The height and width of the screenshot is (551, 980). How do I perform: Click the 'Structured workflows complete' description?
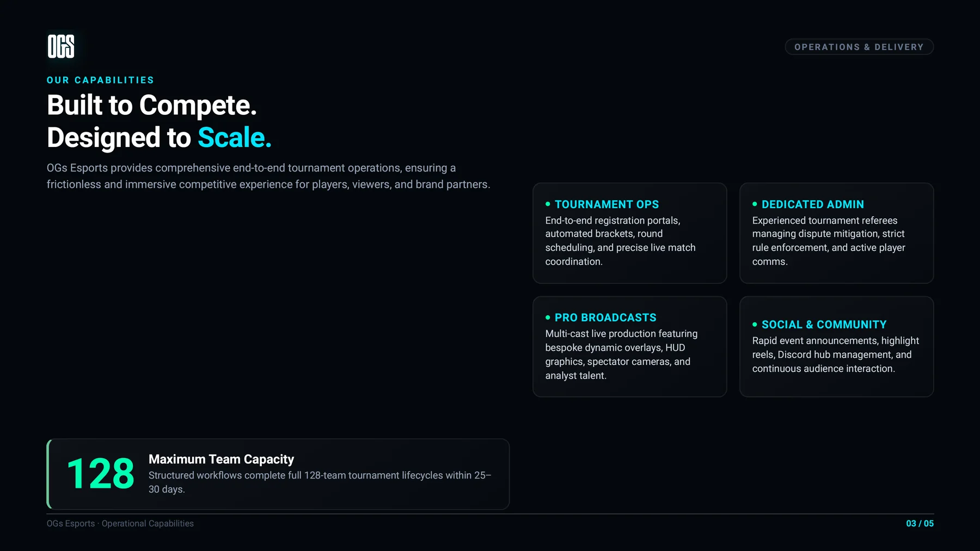(320, 482)
